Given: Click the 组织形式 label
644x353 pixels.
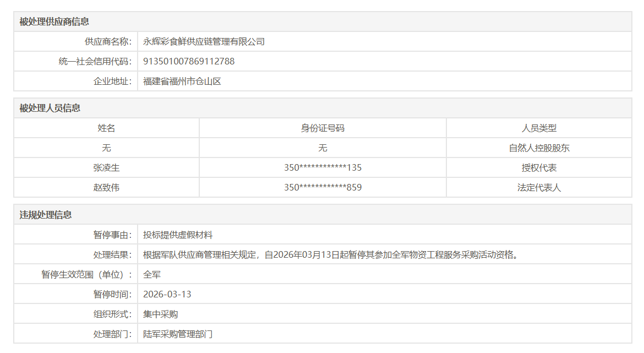Looking at the screenshot, I should pyautogui.click(x=112, y=314).
